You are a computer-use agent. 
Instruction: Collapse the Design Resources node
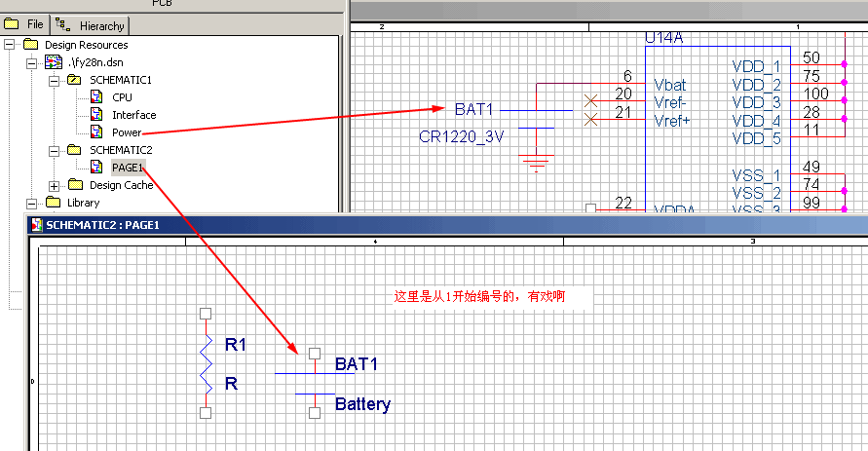[10, 44]
